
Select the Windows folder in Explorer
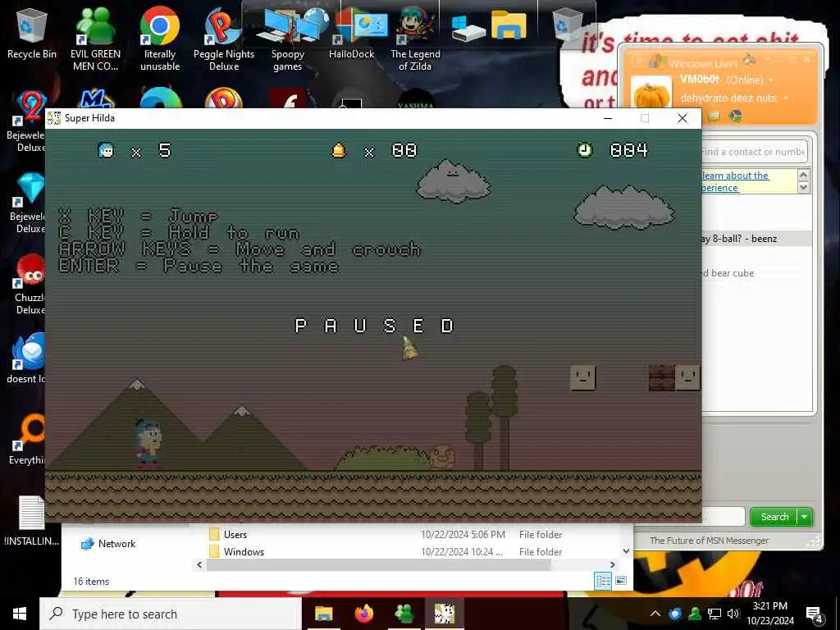tap(244, 552)
